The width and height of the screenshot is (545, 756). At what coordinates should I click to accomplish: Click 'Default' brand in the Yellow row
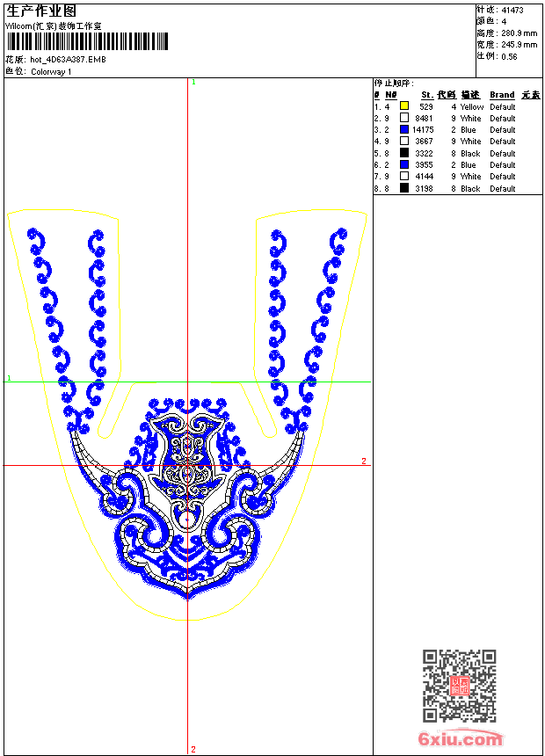coord(503,106)
